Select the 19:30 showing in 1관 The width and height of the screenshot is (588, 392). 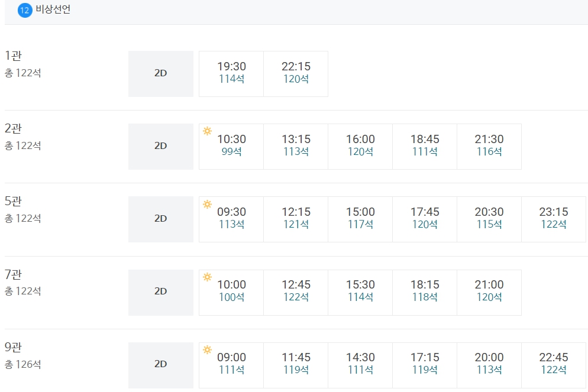tap(231, 74)
